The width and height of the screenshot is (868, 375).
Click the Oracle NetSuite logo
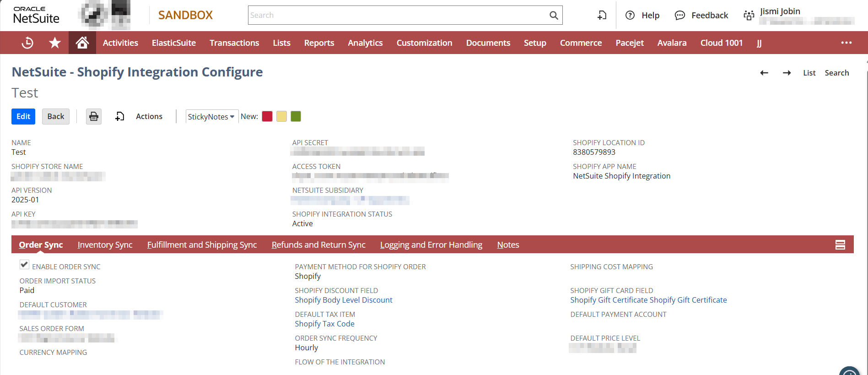tap(36, 16)
